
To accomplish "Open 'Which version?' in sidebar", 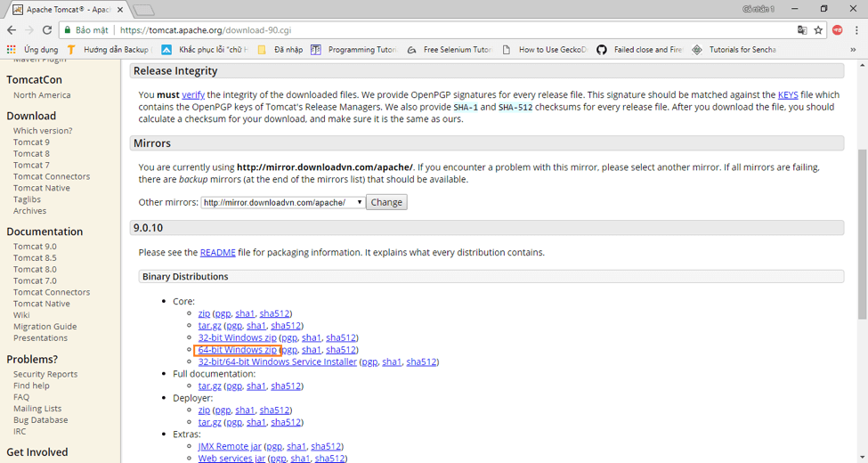I will pyautogui.click(x=43, y=131).
